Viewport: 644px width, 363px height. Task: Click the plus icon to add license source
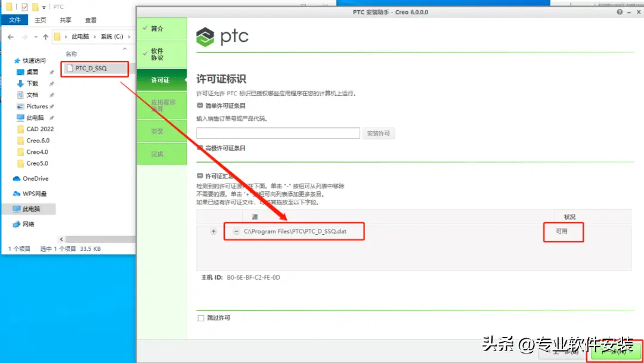click(213, 231)
